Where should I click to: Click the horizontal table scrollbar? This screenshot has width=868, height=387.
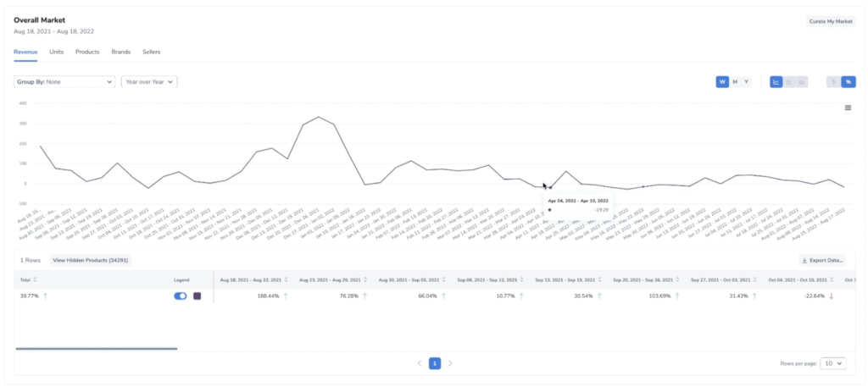tap(96, 348)
